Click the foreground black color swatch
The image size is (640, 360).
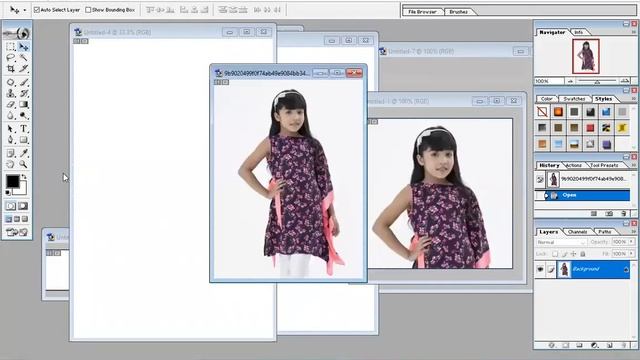[x=12, y=181]
